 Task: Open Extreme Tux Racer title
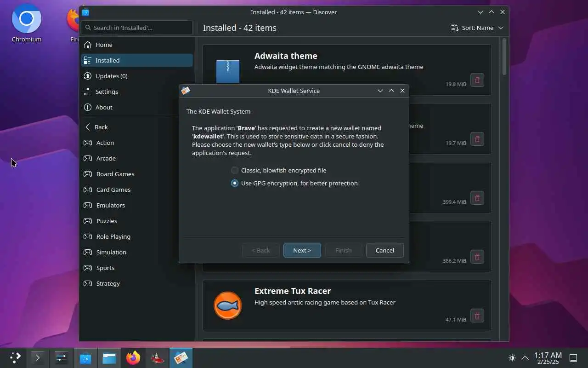click(293, 291)
